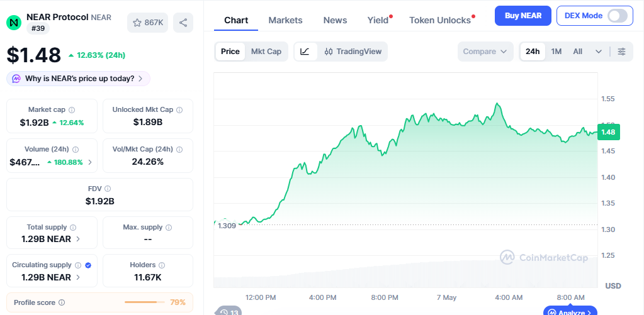
Task: Click the AI icon beside price-up question
Action: [x=16, y=79]
